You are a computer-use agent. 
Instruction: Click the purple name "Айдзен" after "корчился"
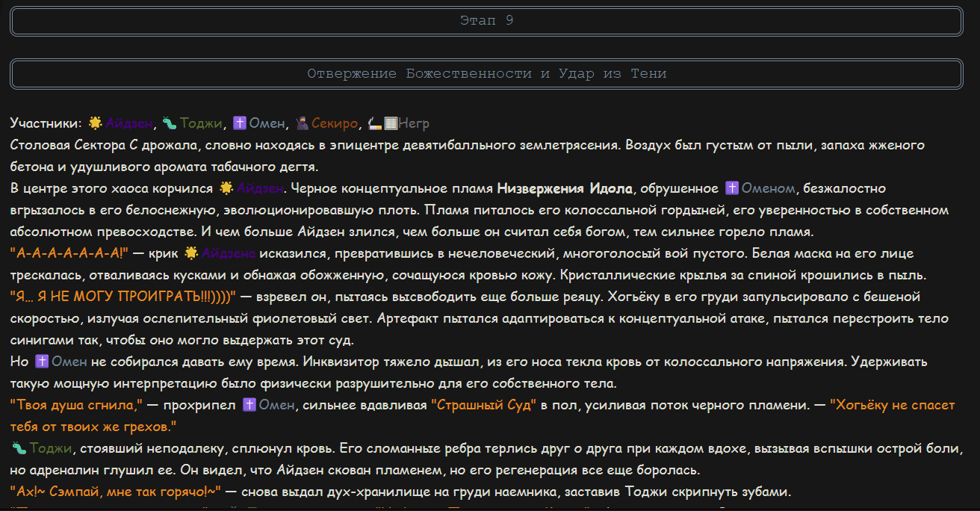pyautogui.click(x=261, y=188)
